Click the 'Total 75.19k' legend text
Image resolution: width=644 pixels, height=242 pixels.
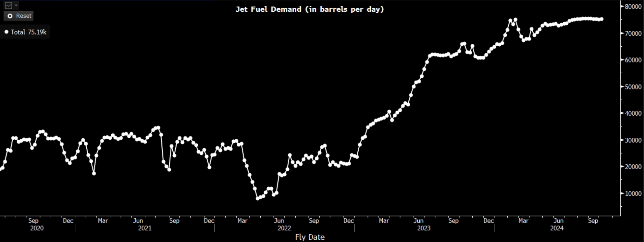(29, 32)
